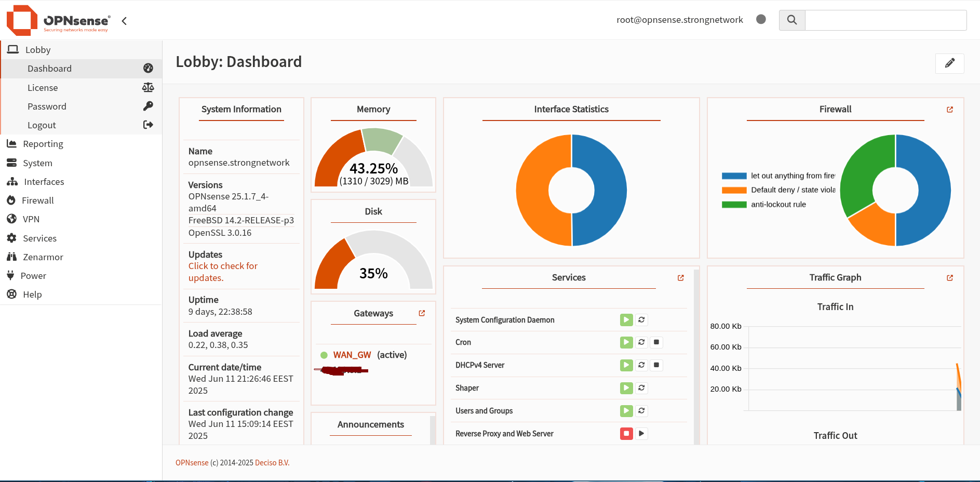Stop the DHCPv4 Server service
The image size is (980, 482).
click(x=656, y=365)
